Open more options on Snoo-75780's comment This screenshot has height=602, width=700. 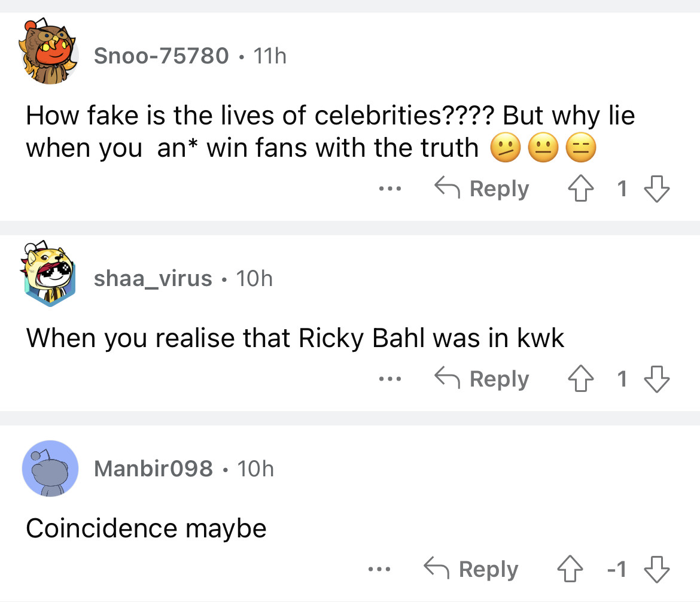pyautogui.click(x=389, y=189)
